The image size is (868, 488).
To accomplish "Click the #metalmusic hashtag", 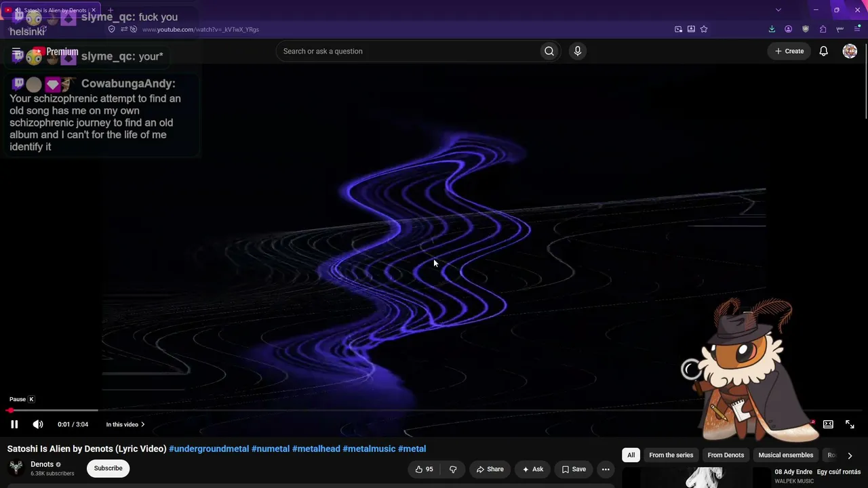I will [369, 449].
